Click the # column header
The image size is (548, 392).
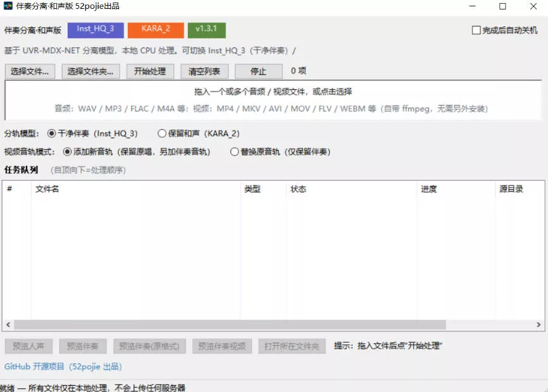point(16,189)
